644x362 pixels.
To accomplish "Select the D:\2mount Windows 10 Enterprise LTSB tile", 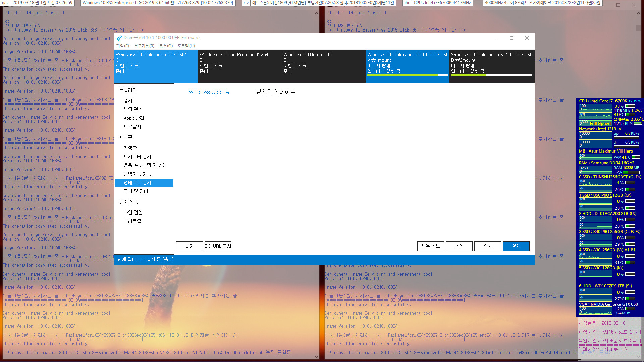I will tap(491, 66).
